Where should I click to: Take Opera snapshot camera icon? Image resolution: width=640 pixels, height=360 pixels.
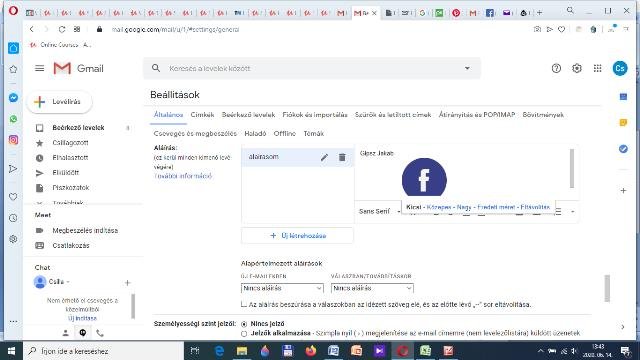[537, 29]
